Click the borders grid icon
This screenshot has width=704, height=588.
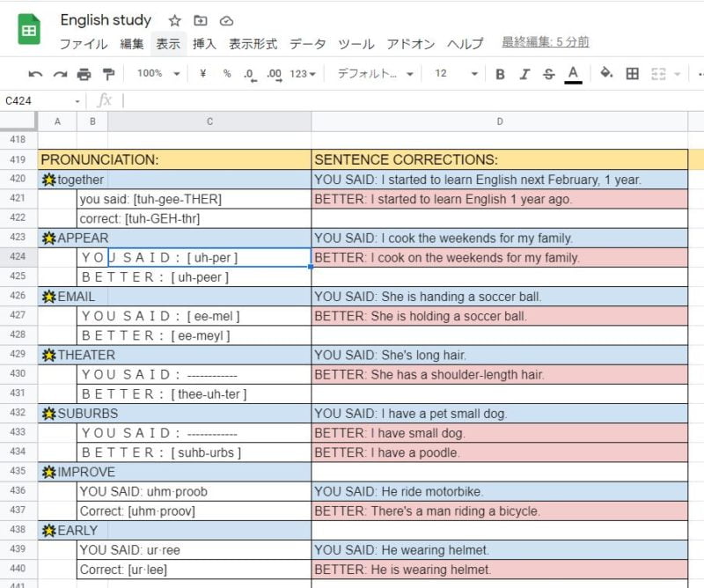(632, 74)
